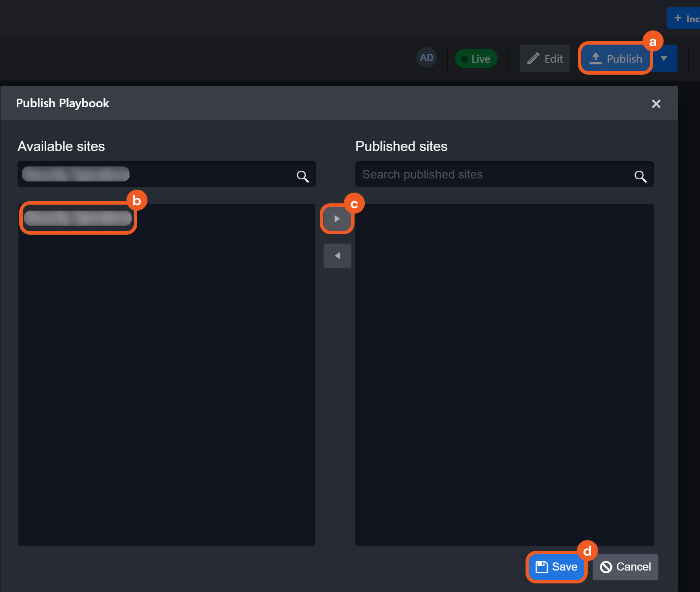Select the blurred site in Available sites
Viewport: 700px width, 592px height.
click(78, 218)
